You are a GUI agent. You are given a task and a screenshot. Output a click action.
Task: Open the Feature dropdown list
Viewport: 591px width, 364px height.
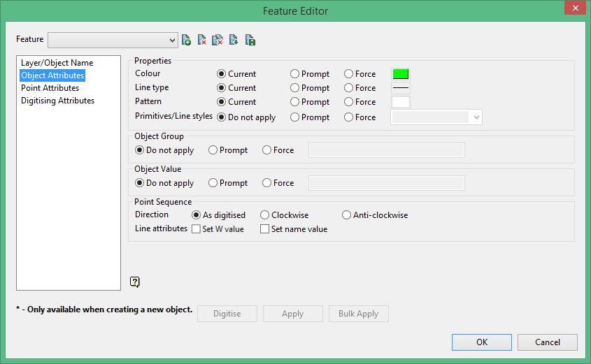pos(172,40)
